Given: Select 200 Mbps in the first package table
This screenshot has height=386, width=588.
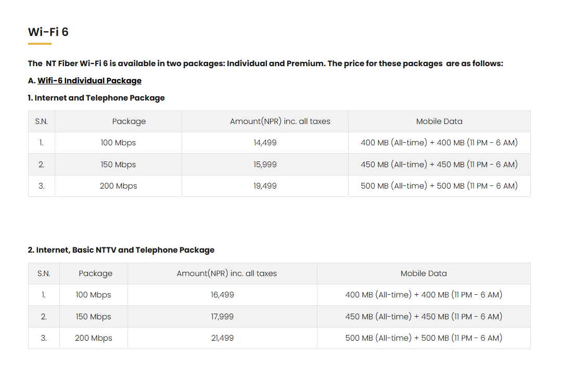Looking at the screenshot, I should point(118,186).
